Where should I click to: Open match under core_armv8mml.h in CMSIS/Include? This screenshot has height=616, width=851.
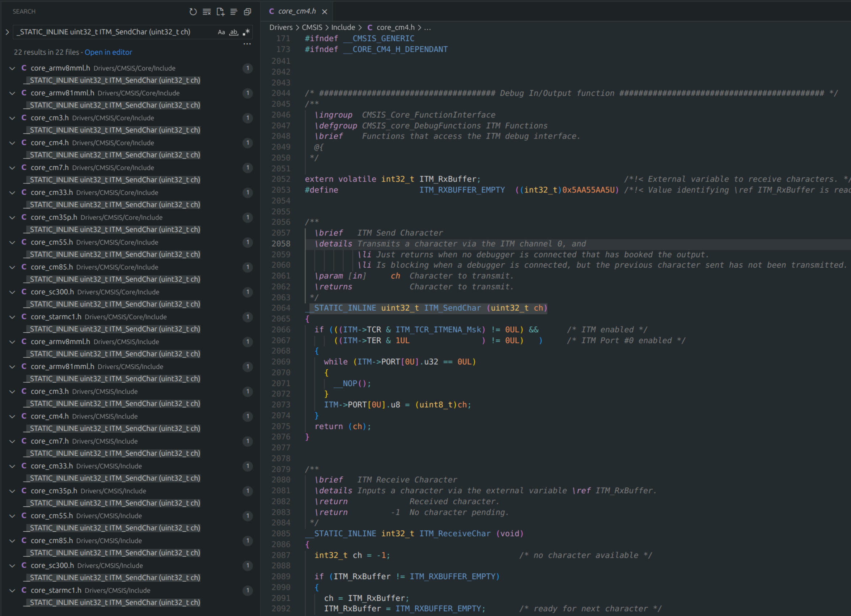tap(112, 354)
